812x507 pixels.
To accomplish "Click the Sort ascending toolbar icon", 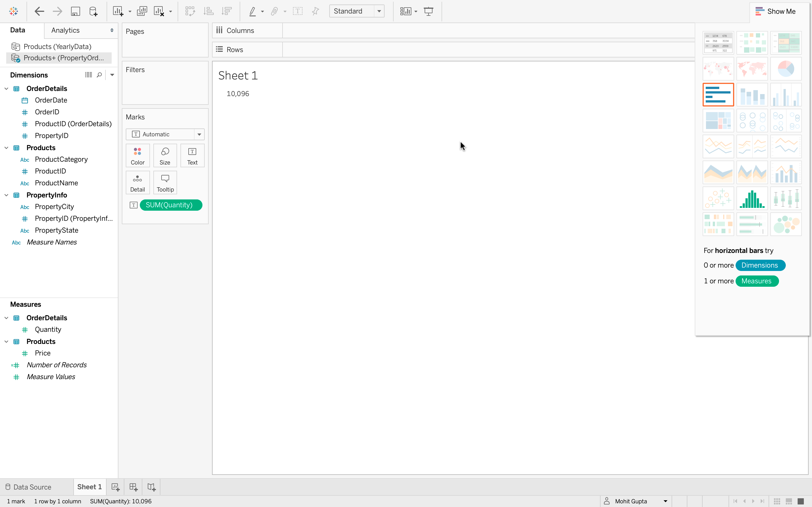I will 208,11.
